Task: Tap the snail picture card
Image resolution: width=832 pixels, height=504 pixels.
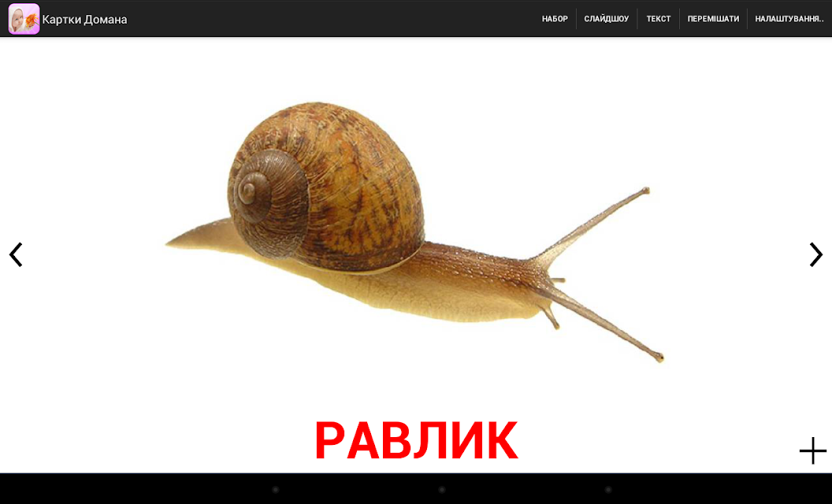Action: click(415, 232)
